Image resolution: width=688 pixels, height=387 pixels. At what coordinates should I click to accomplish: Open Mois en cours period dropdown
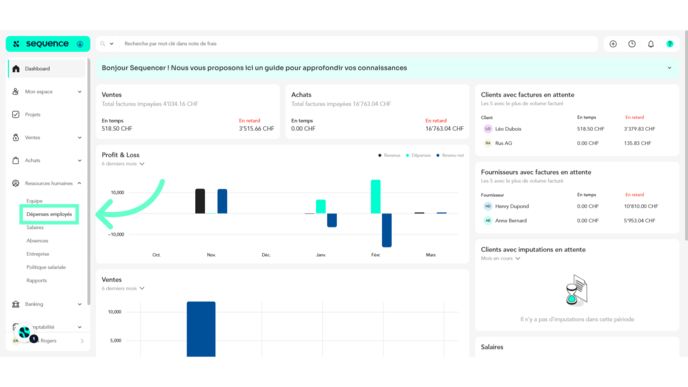(x=501, y=258)
